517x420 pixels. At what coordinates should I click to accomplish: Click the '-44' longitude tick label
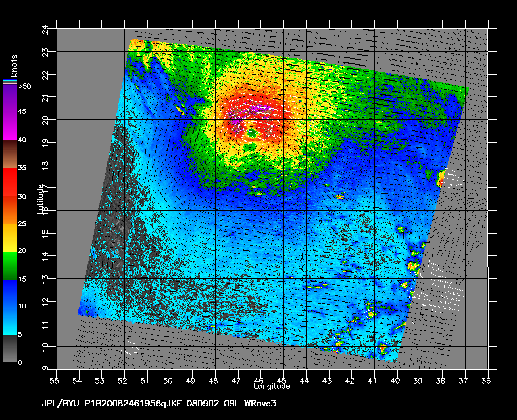click(301, 381)
